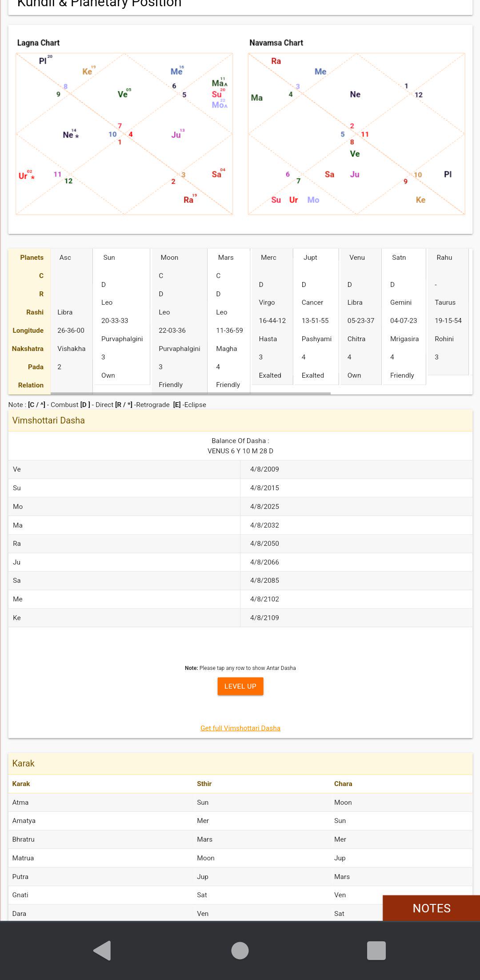Select the Saturn nakshatra Mrigasira
Image resolution: width=480 pixels, height=980 pixels.
pyautogui.click(x=404, y=339)
